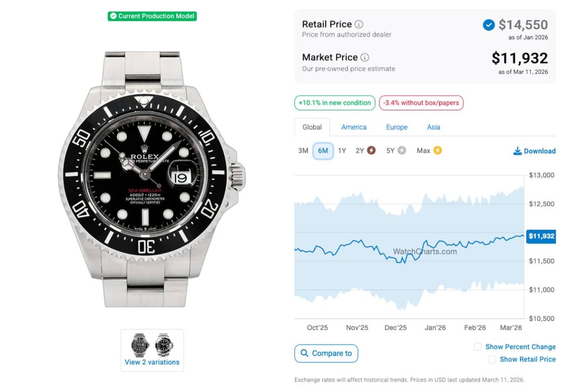Click the Max premium lightning icon
This screenshot has width=588, height=389.
coord(437,151)
